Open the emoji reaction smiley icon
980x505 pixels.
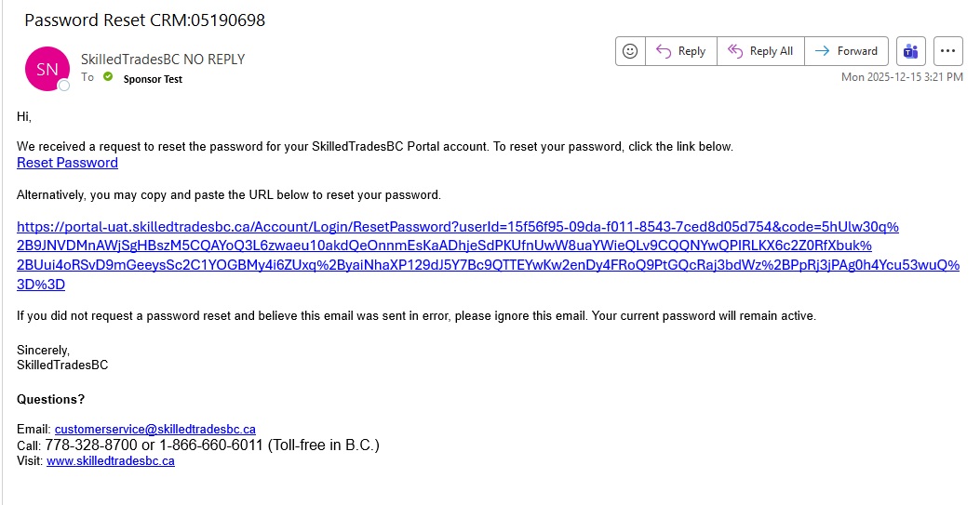(x=630, y=51)
